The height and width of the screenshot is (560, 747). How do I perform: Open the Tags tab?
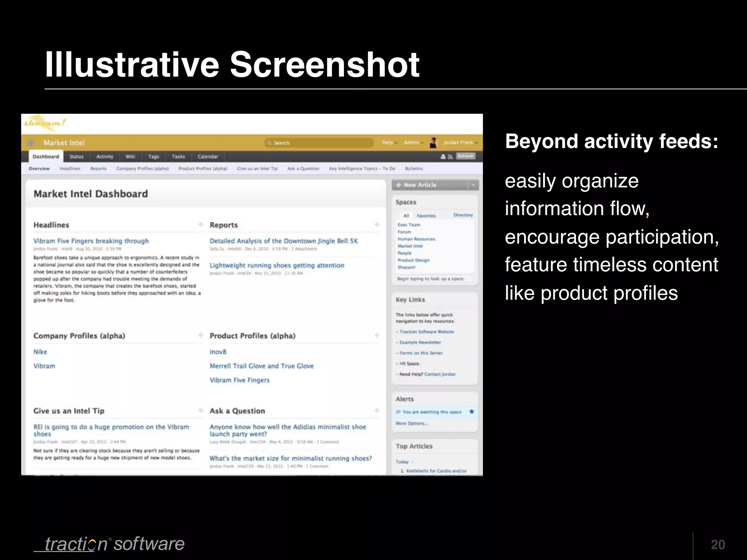point(154,156)
